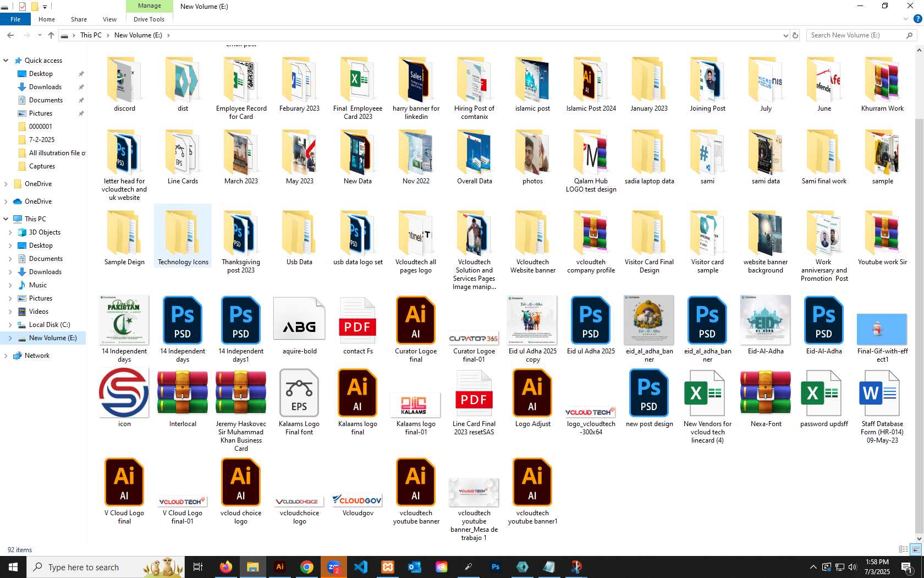Switch to the Home ribbon tab
The width and height of the screenshot is (924, 578).
coord(47,19)
